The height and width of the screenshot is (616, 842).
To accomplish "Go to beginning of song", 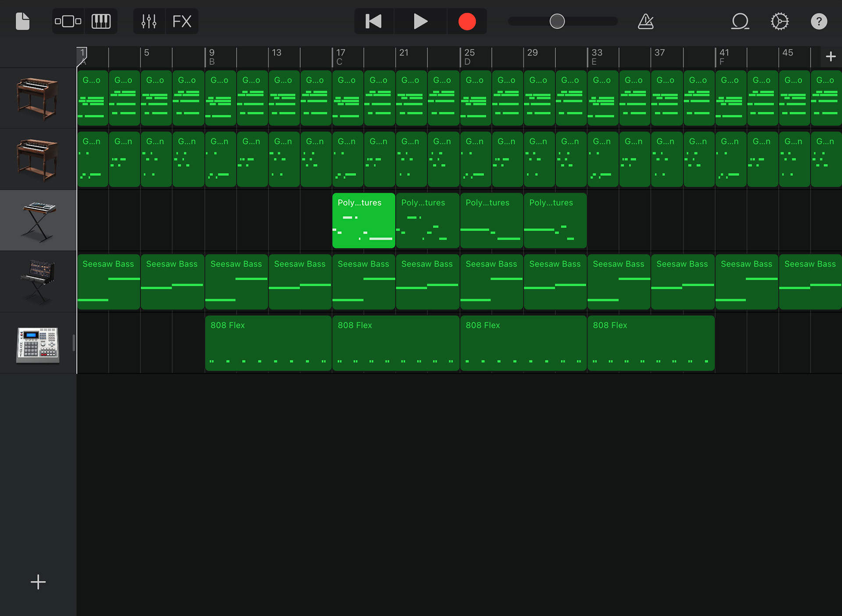I will click(x=374, y=21).
